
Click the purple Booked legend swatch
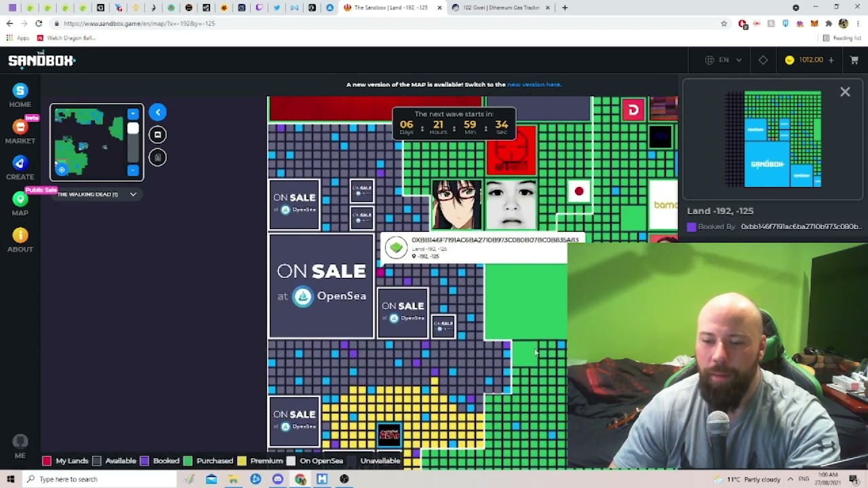coord(144,461)
